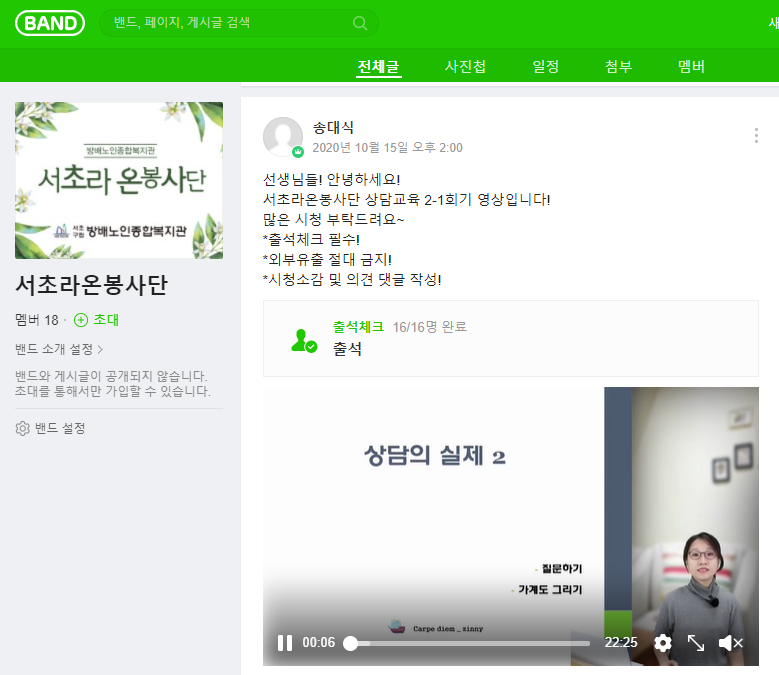779x675 pixels.
Task: Click the author name 송대식
Action: [x=333, y=128]
